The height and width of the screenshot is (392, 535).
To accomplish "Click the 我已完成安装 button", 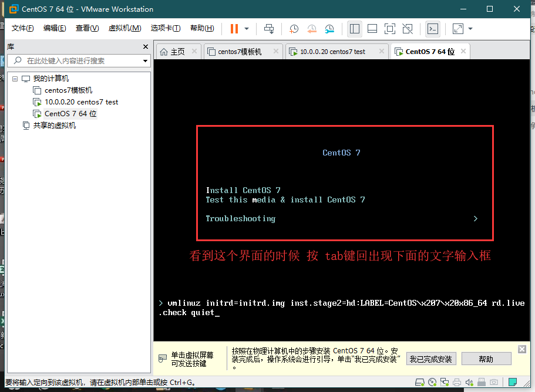I will 430,359.
